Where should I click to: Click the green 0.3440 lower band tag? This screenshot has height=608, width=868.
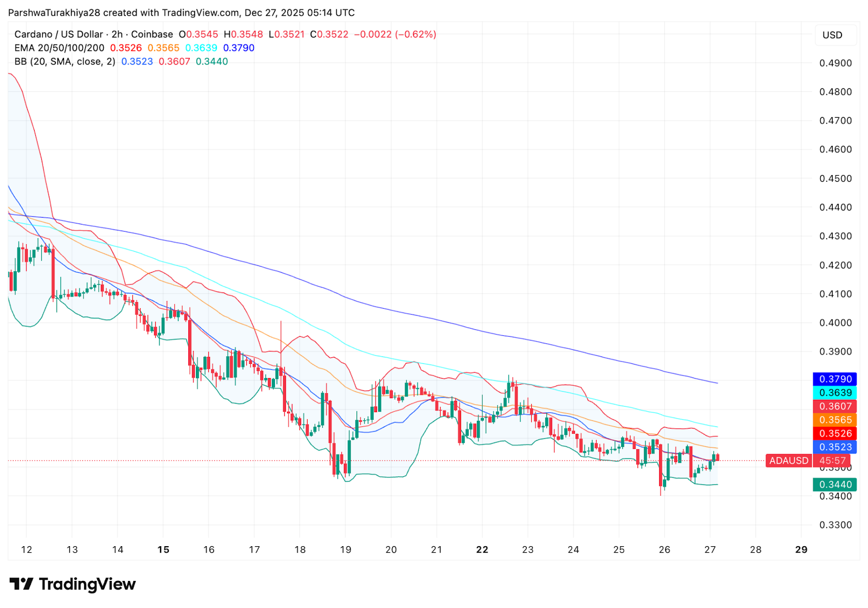(835, 484)
